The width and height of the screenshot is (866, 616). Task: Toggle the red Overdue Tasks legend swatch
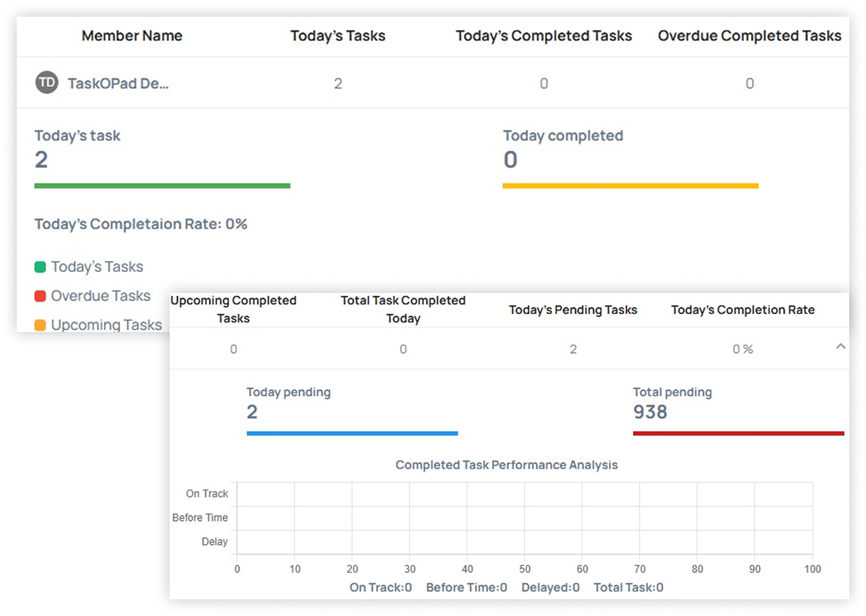point(40,296)
